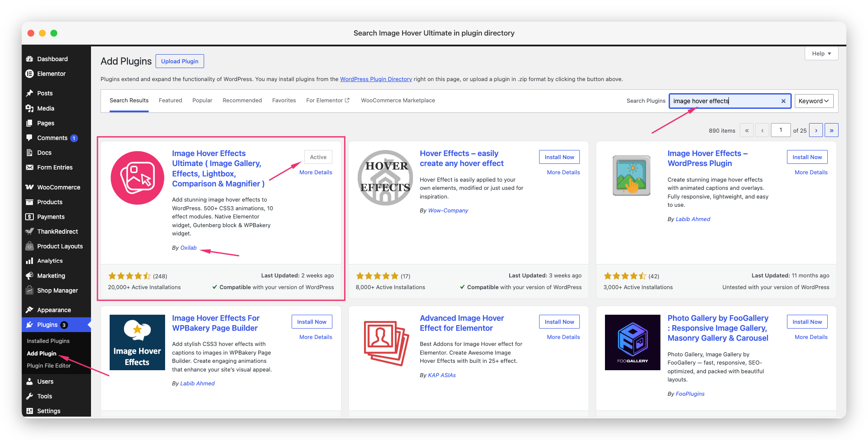Click the Pages sidebar icon
This screenshot has height=440, width=868.
29,123
